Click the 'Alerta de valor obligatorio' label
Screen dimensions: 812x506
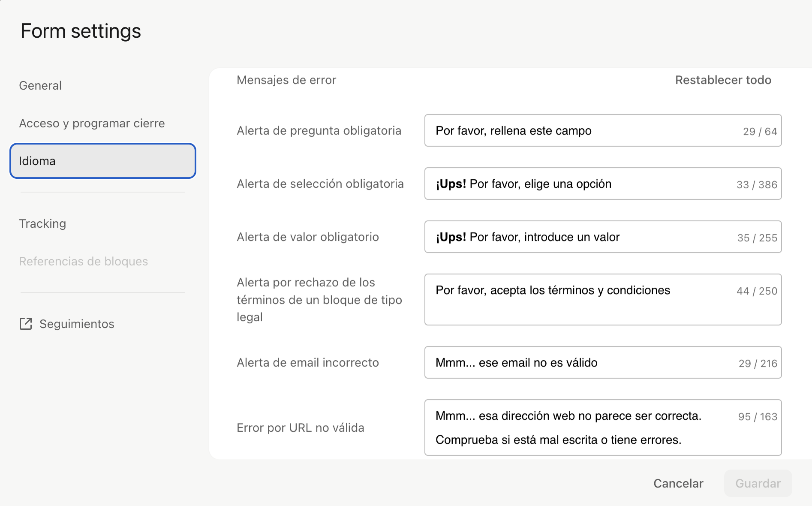coord(308,237)
